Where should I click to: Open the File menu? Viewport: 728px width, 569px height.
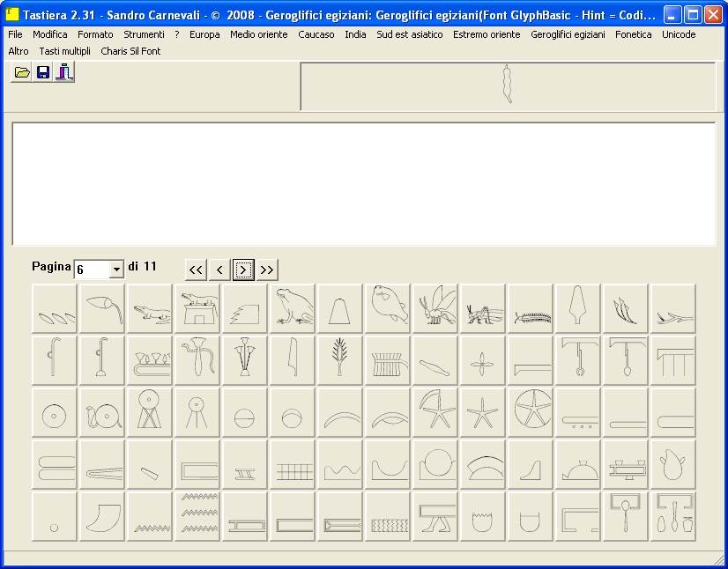[15, 34]
